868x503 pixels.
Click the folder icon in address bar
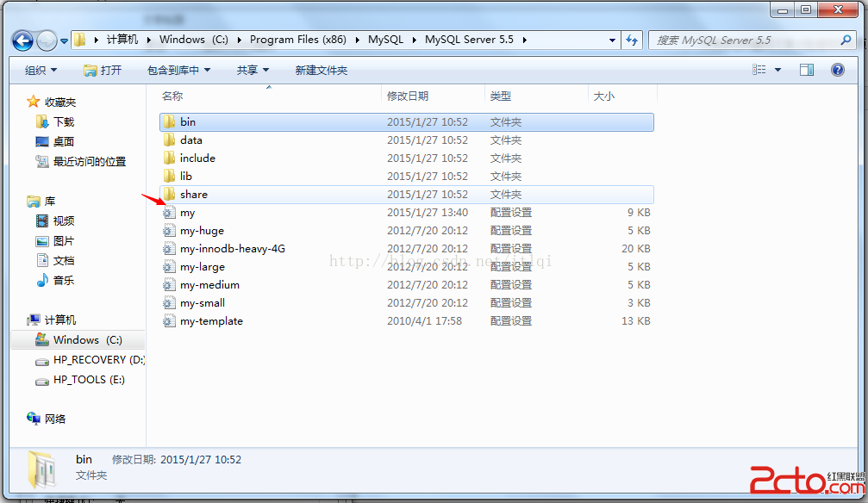click(x=80, y=40)
